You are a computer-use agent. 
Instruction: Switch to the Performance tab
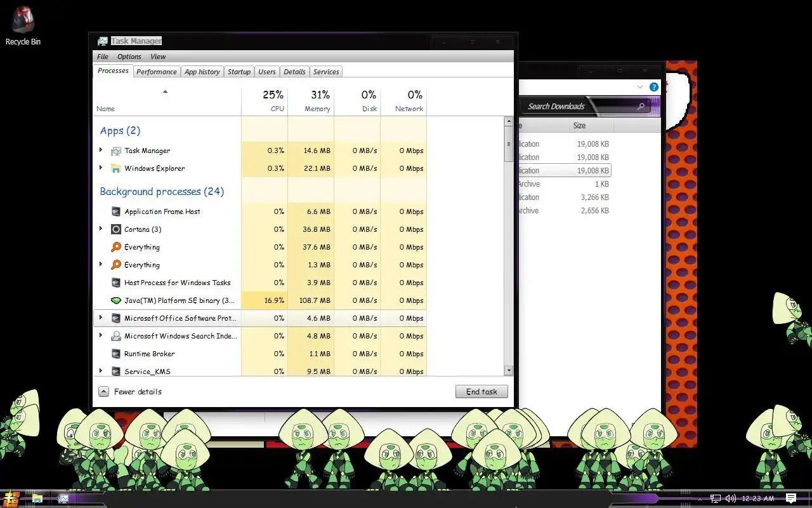click(x=157, y=72)
